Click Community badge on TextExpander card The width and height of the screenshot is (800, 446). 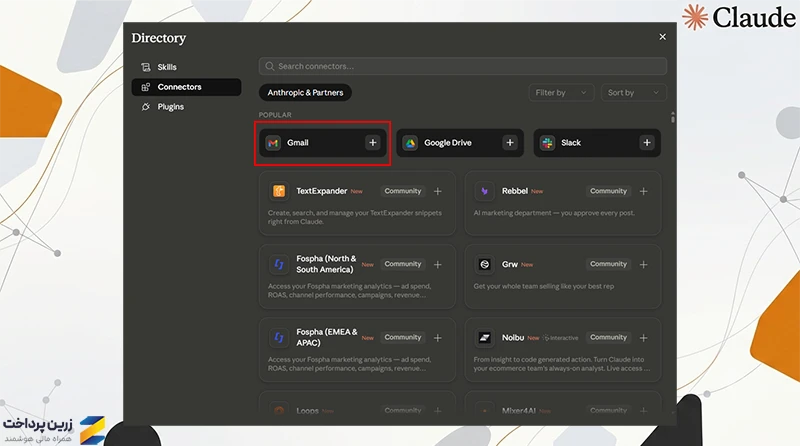point(403,191)
